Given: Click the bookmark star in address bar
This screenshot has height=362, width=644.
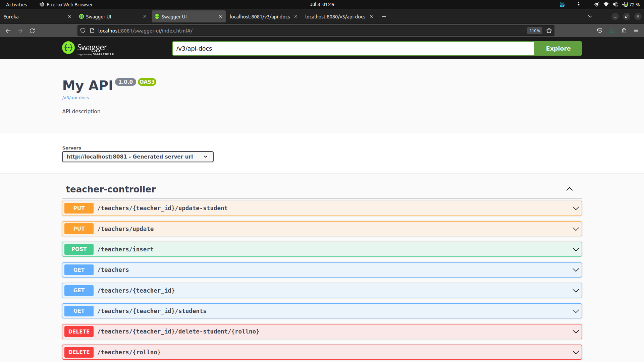Looking at the screenshot, I should 549,31.
